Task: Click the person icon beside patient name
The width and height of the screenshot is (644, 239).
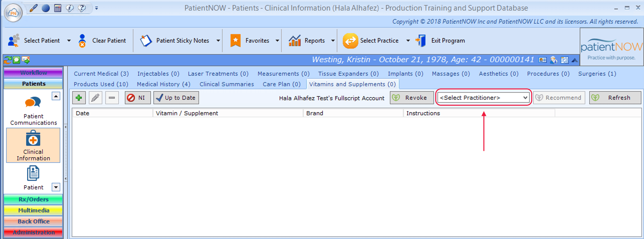Action: pyautogui.click(x=554, y=60)
